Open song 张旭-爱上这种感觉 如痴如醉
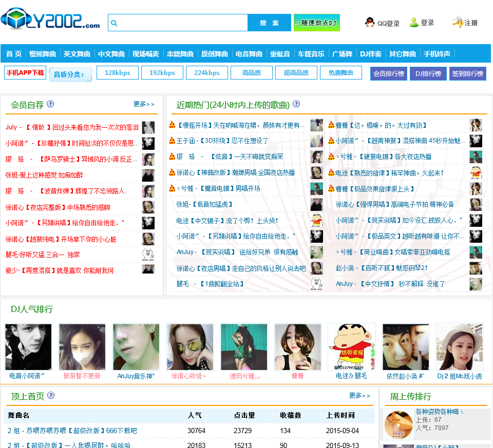 (x=44, y=175)
